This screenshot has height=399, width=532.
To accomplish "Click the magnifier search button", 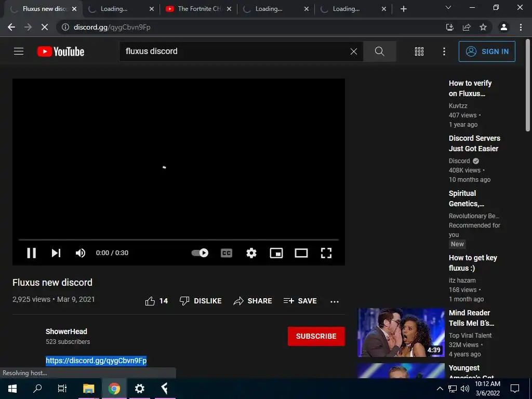I will [x=379, y=51].
